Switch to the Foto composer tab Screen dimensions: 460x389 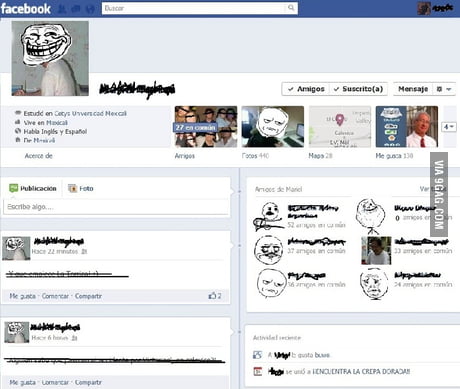click(81, 188)
